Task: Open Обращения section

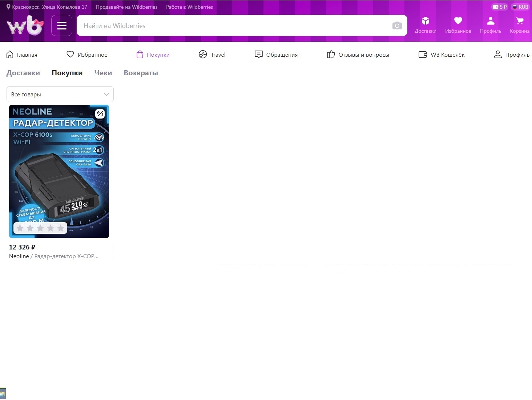Action: 276,55
